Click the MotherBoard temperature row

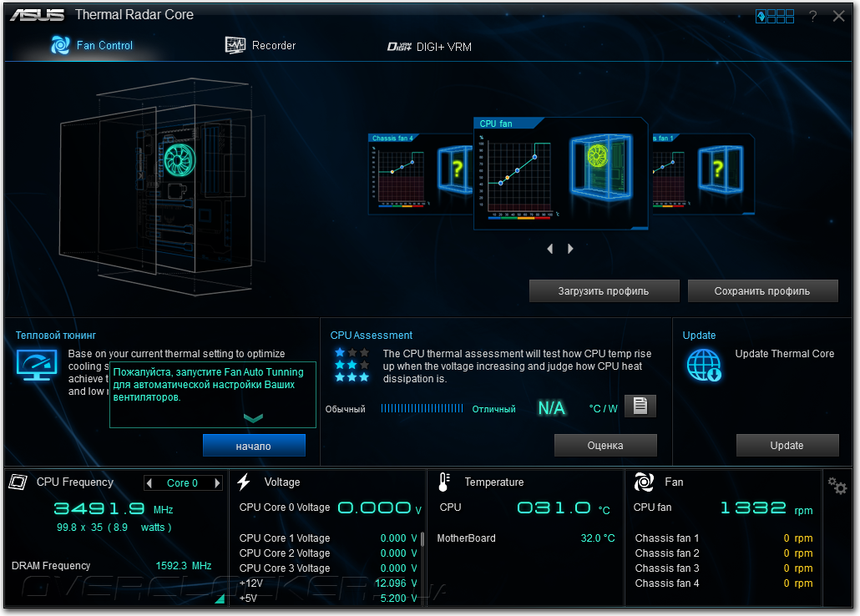(x=526, y=538)
